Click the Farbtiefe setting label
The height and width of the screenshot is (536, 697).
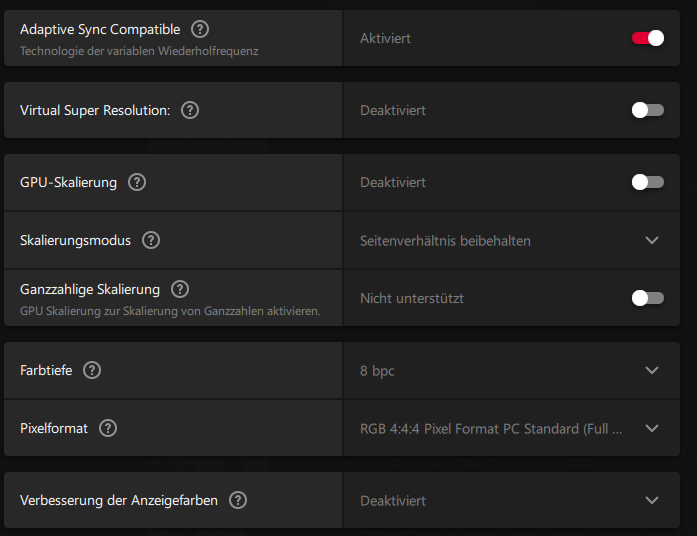pyautogui.click(x=47, y=370)
